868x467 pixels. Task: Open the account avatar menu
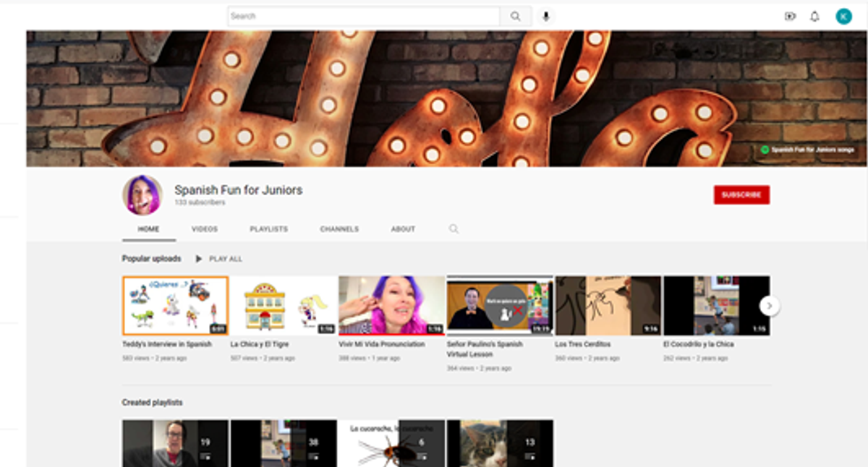pos(843,17)
